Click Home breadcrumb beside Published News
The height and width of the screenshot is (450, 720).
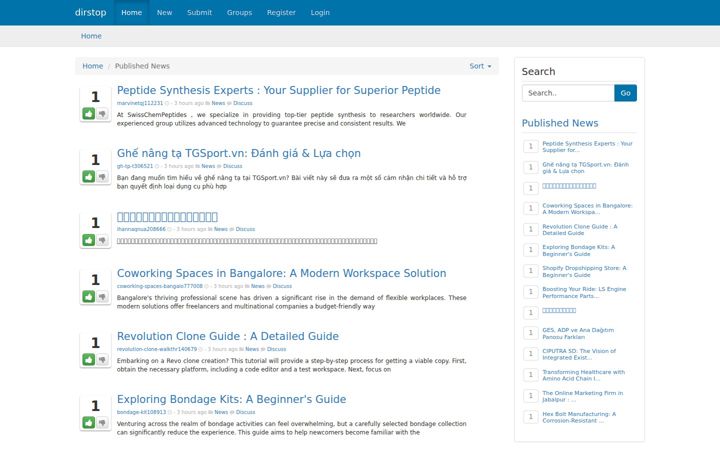[x=93, y=66]
